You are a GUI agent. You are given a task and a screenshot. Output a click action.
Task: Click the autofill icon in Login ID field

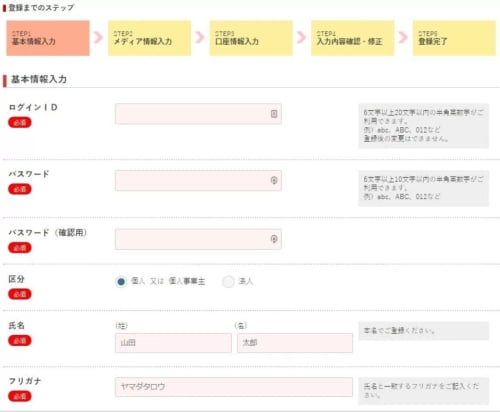coord(274,114)
